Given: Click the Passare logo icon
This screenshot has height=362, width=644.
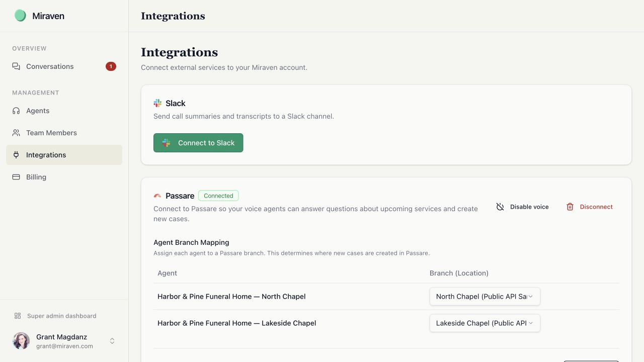Looking at the screenshot, I should click(157, 196).
